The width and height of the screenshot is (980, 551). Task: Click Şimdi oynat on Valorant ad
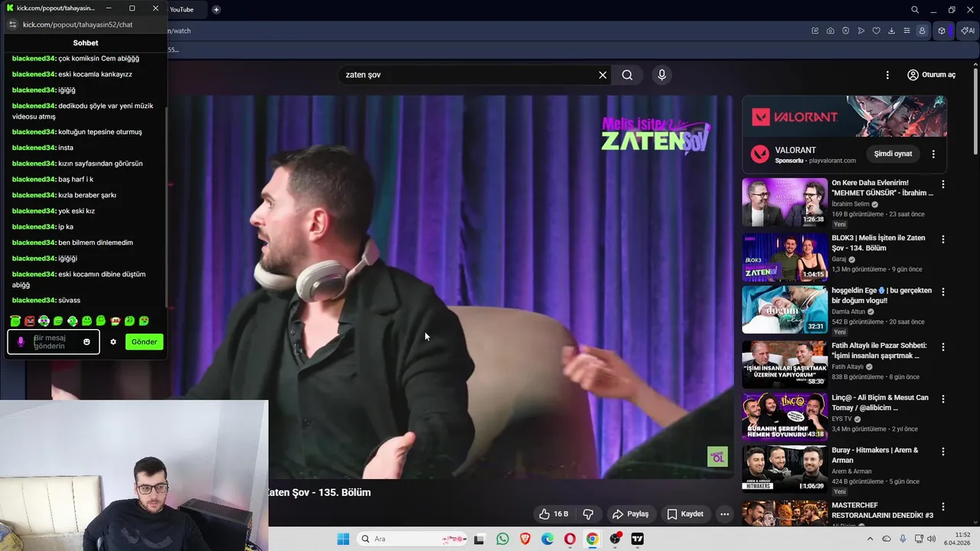click(893, 154)
